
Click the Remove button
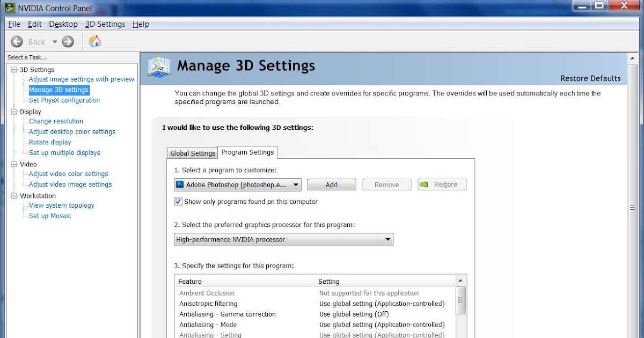click(x=387, y=185)
